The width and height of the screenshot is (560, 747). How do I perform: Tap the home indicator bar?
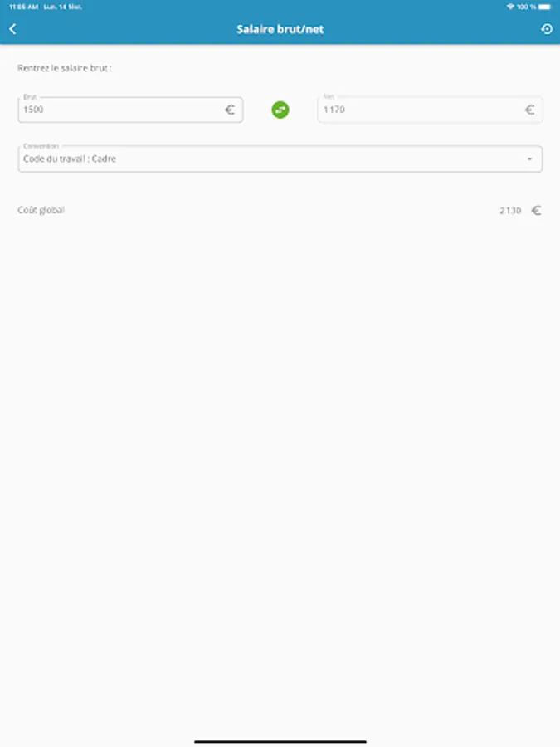pos(280,741)
